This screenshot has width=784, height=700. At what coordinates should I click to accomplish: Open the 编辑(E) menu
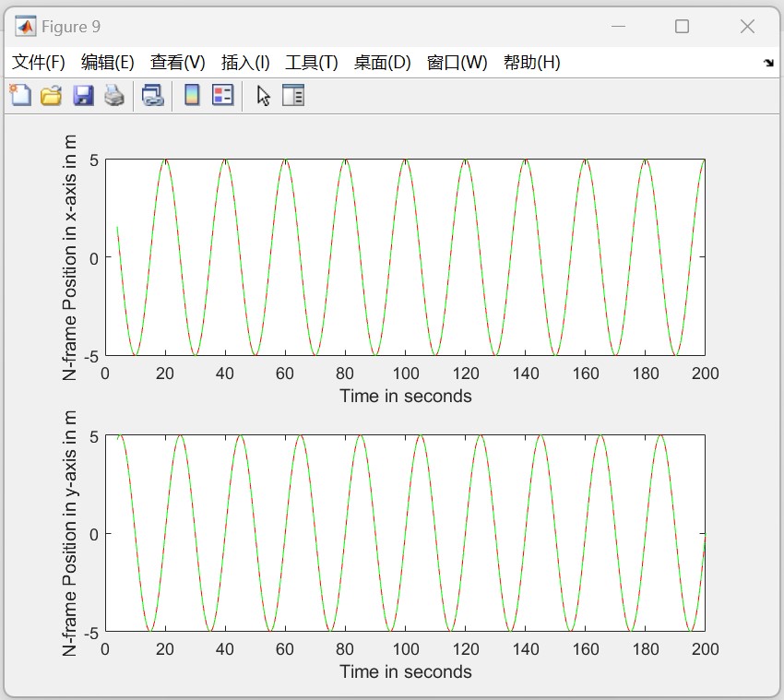point(108,63)
